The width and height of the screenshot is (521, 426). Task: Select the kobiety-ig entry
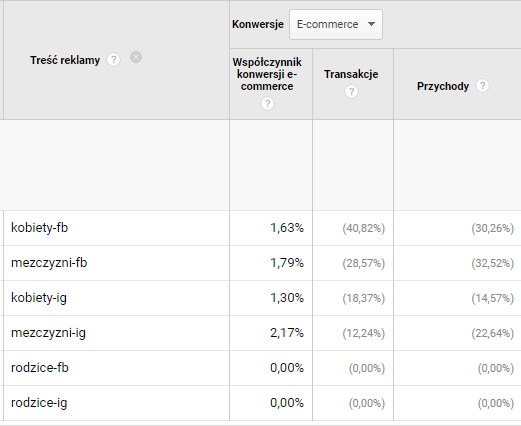pos(39,298)
